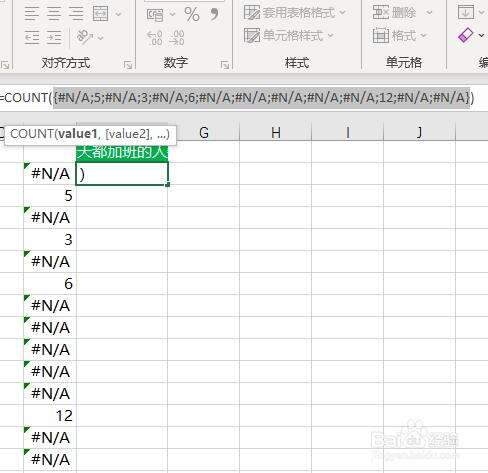The image size is (488, 473).
Task: Increase the cell indent
Action: coord(54,37)
